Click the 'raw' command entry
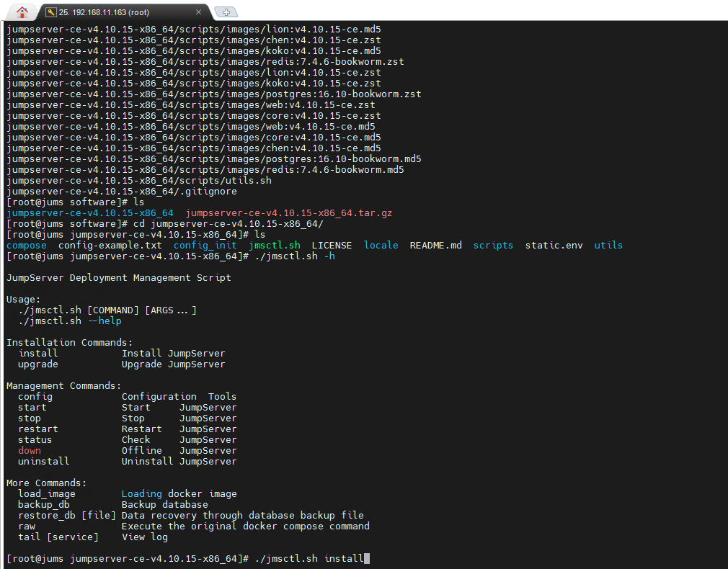The image size is (728, 569). pyautogui.click(x=27, y=527)
